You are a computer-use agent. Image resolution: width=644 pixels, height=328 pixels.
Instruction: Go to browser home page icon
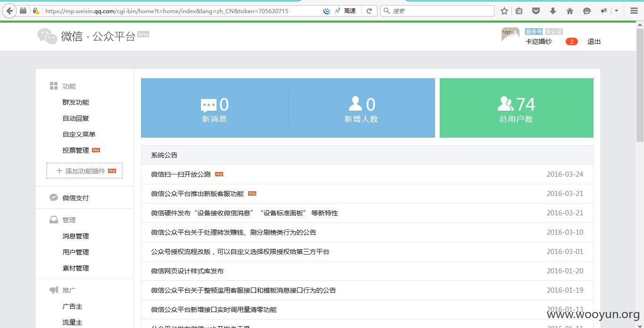(x=570, y=11)
